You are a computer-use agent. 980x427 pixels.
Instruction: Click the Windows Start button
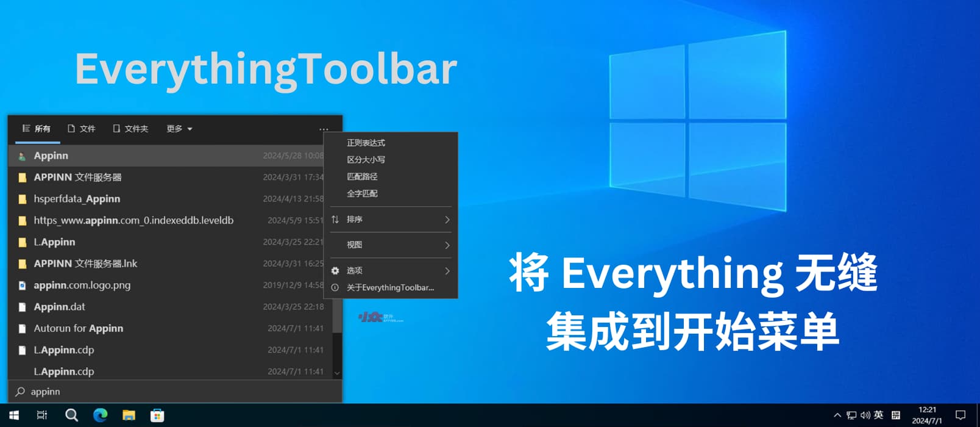click(x=13, y=415)
